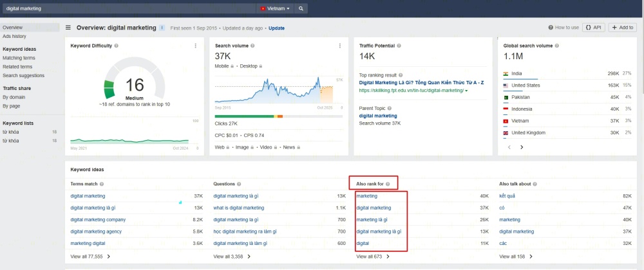Image resolution: width=644 pixels, height=270 pixels.
Task: Click the keyword search input field
Action: pos(129,9)
